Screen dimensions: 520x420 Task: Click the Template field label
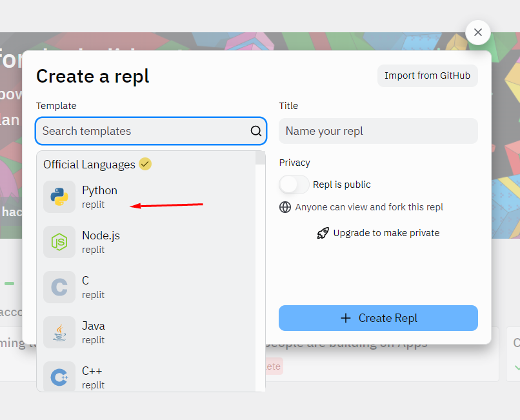56,106
